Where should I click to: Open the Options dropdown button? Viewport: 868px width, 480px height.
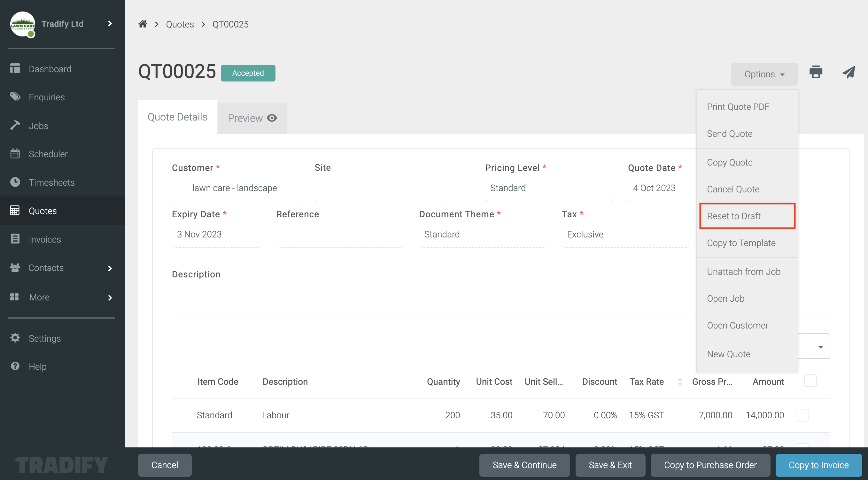[764, 74]
